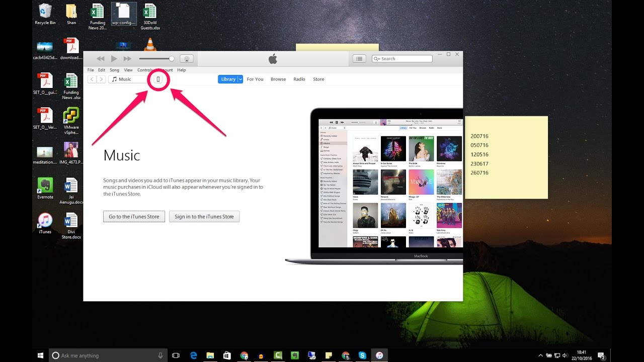Open the AirPlay output button
Screen dimensions: 644x362
(187, 59)
